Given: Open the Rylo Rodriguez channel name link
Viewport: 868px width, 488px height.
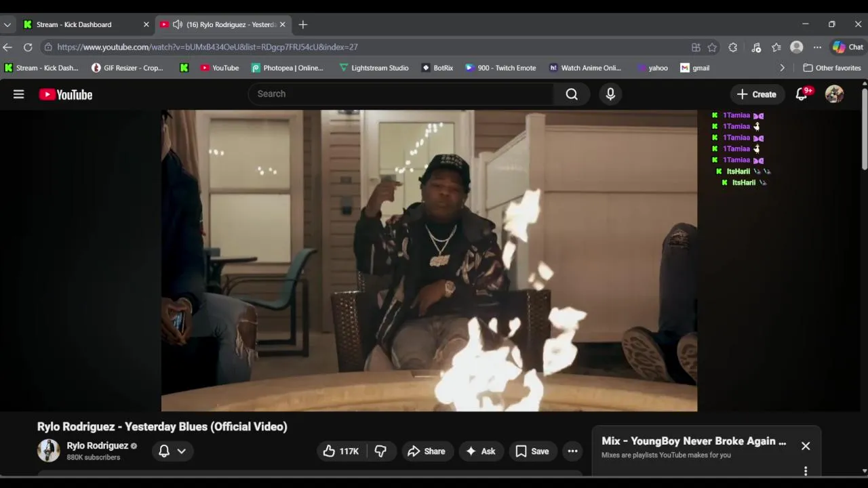Looking at the screenshot, I should (x=98, y=445).
